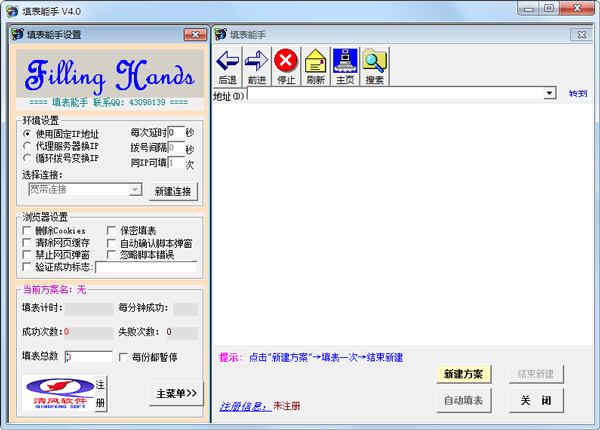Open the 宽带连接 connection dropdown

click(x=135, y=189)
